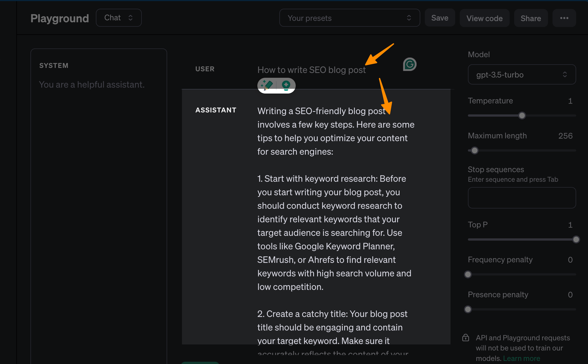
Task: Open the Chat mode dropdown
Action: (x=118, y=18)
